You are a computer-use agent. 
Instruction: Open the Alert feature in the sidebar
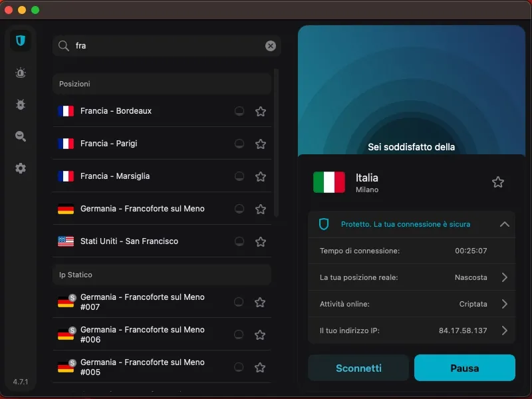pos(20,73)
